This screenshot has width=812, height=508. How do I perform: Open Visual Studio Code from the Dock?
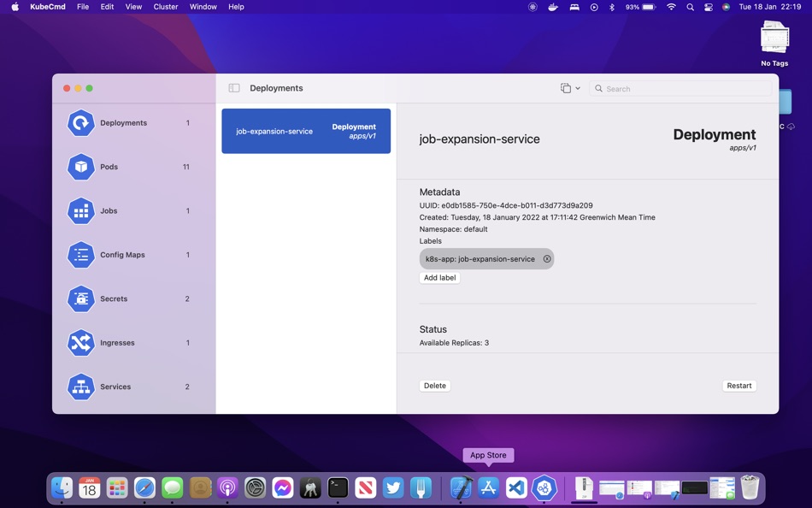516,487
